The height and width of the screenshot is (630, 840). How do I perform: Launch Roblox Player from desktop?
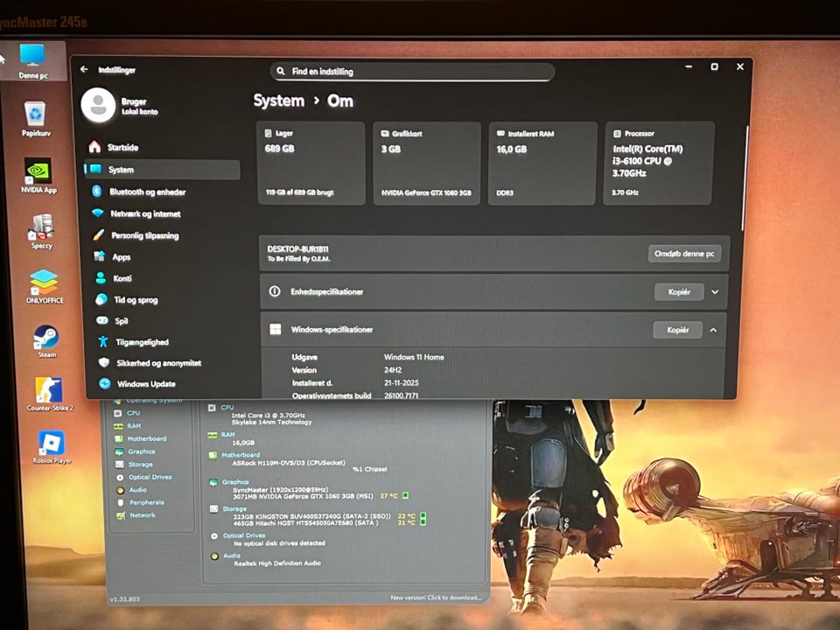point(51,444)
